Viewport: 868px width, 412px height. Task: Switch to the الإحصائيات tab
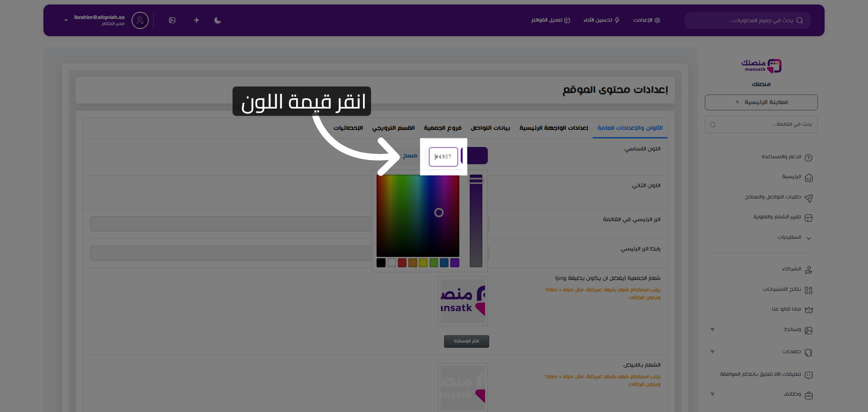(347, 128)
